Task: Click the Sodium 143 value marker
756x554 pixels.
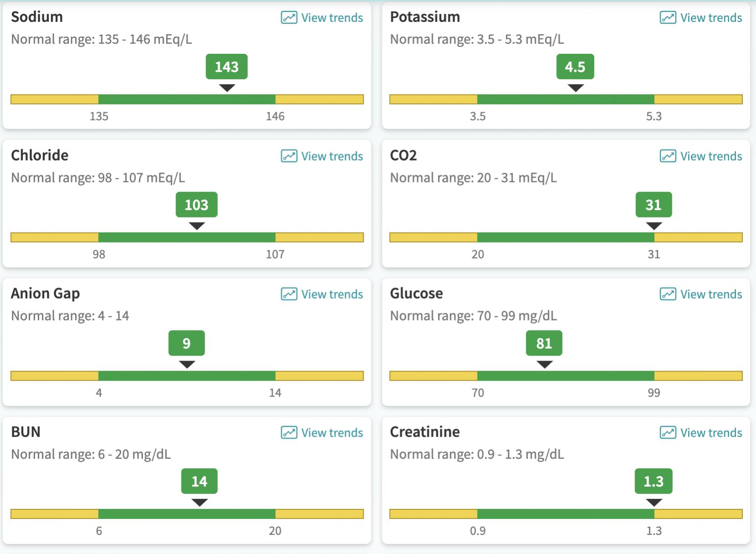Action: [x=226, y=67]
